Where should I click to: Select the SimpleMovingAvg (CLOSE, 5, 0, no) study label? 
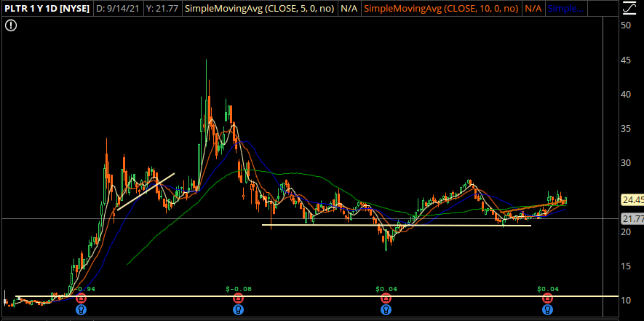click(259, 8)
